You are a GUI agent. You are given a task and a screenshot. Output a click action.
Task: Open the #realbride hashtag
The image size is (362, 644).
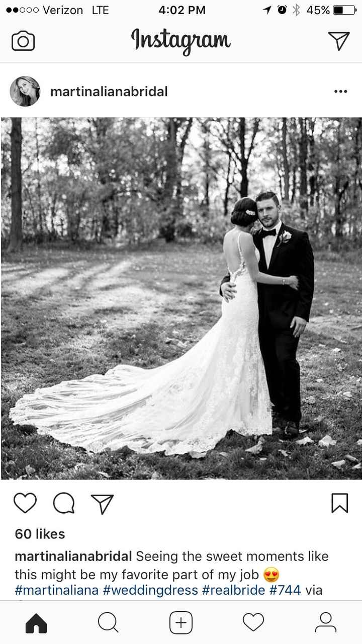point(234,590)
